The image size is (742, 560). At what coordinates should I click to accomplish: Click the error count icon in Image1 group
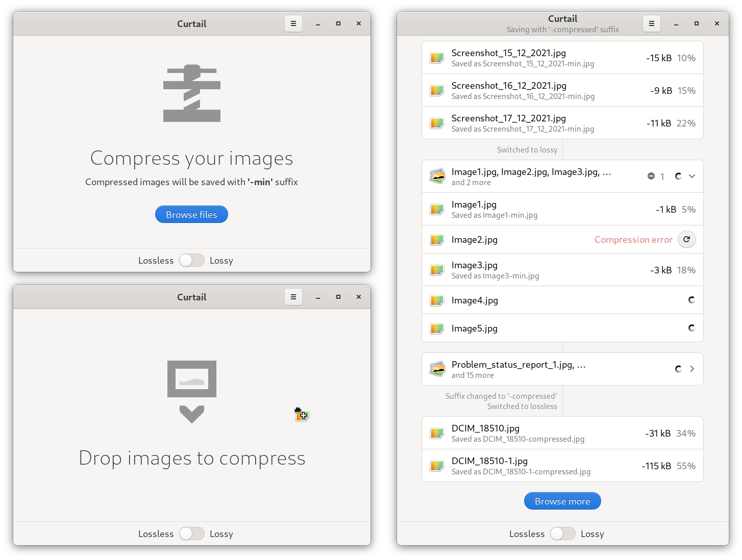pos(651,176)
